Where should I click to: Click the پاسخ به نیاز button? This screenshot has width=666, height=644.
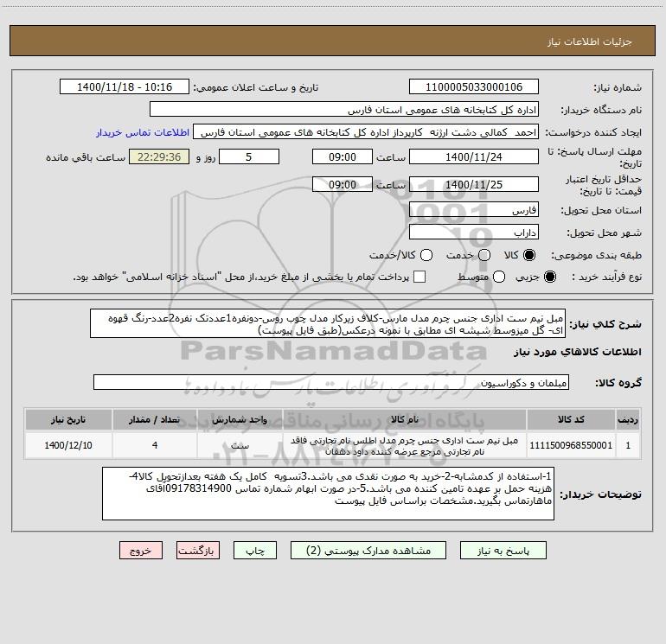503,551
